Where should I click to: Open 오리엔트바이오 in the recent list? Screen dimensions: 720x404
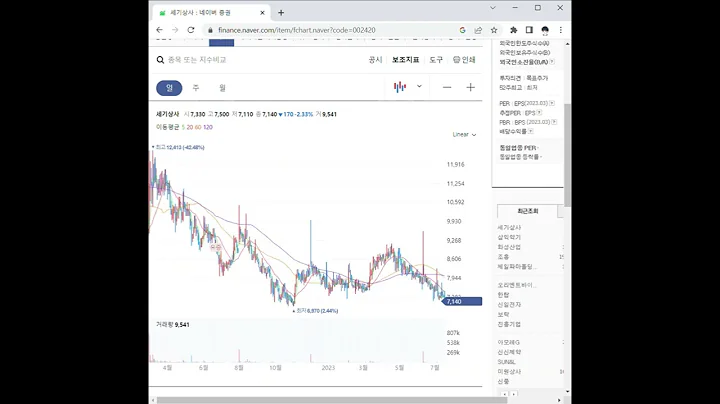517,285
